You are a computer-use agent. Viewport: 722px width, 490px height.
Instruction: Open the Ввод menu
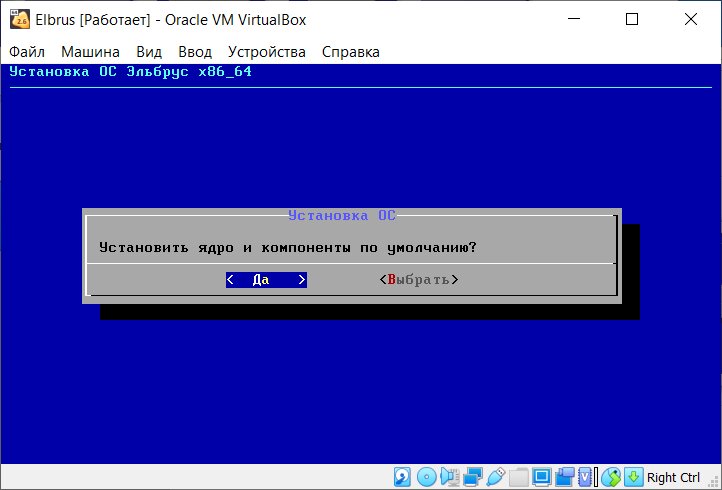(195, 52)
